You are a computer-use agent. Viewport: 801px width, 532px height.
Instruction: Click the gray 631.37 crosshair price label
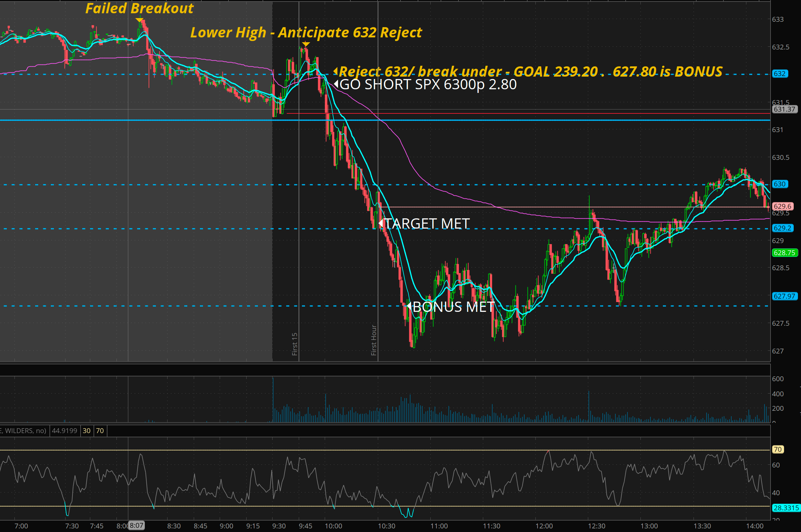(x=784, y=109)
